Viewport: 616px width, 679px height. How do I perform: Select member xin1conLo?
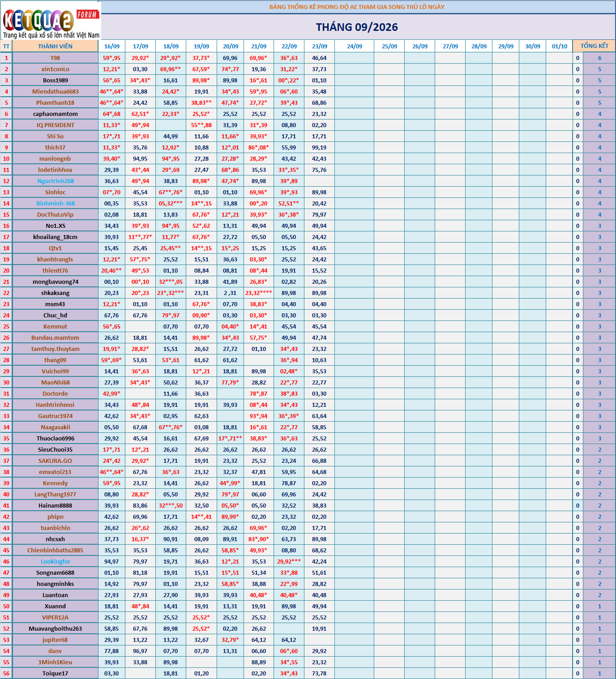point(55,69)
